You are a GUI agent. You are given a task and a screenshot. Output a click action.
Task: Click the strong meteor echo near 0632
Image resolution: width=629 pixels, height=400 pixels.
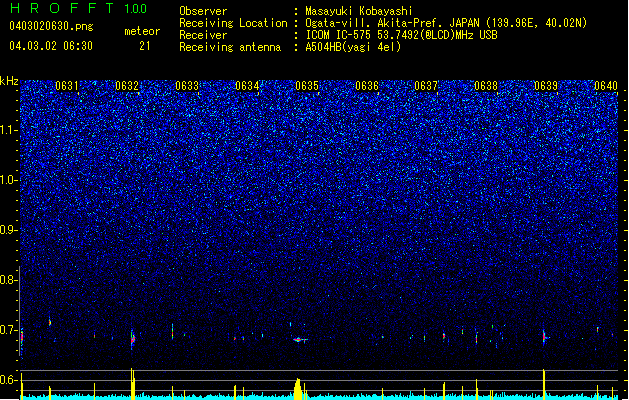coord(133,339)
